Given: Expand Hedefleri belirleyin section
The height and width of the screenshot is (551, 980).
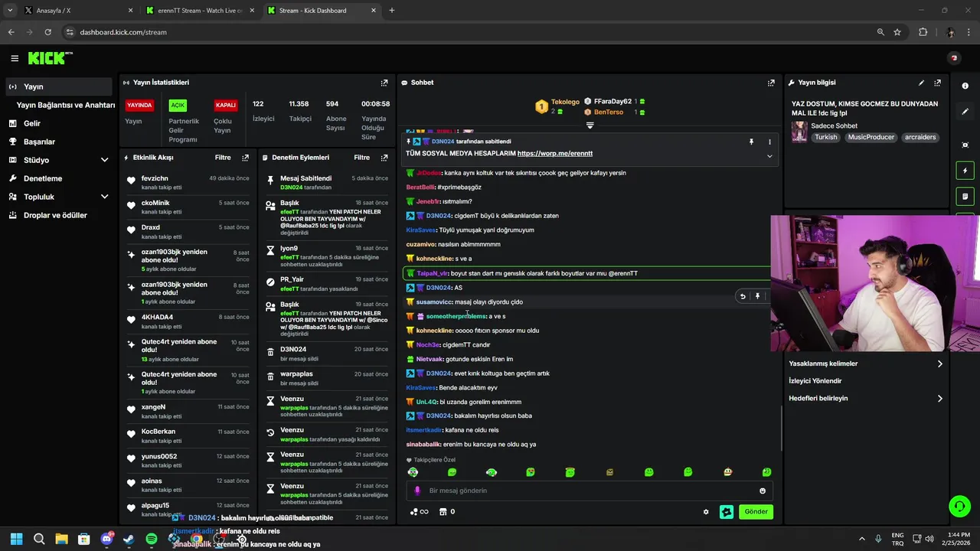Looking at the screenshot, I should tap(865, 399).
